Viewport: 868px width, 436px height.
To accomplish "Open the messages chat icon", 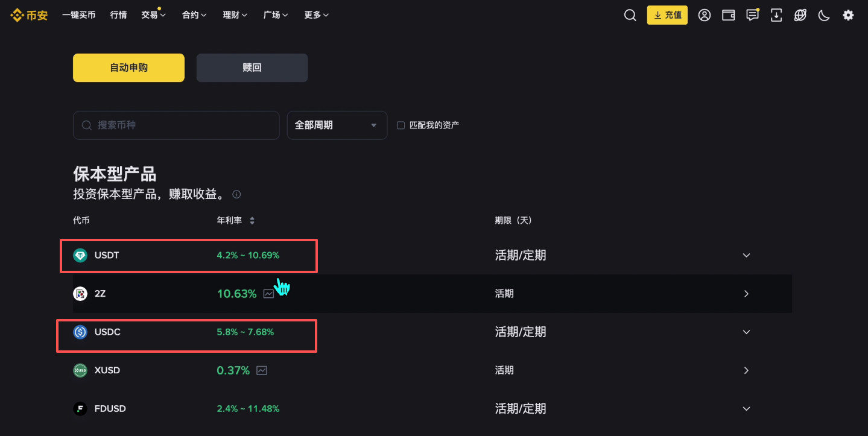I will (752, 15).
